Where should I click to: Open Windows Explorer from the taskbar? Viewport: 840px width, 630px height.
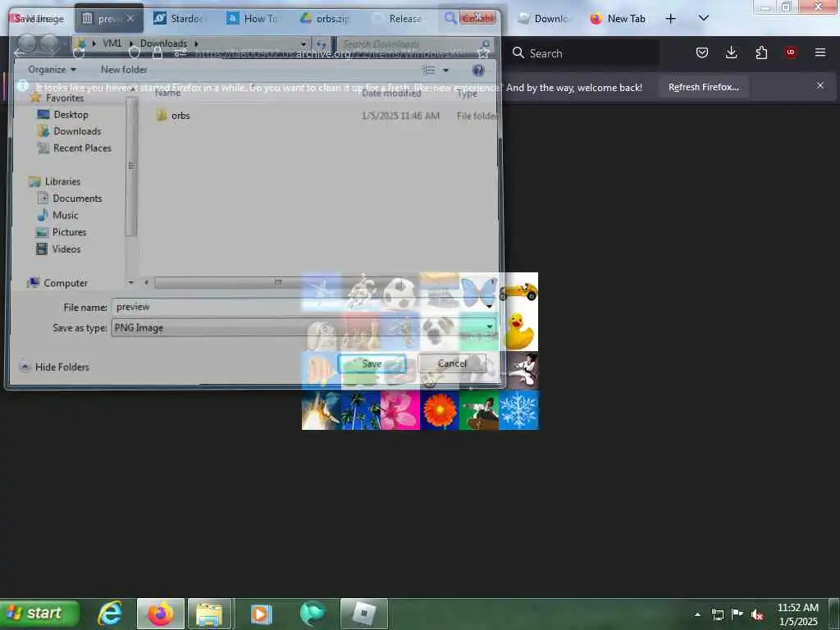209,614
